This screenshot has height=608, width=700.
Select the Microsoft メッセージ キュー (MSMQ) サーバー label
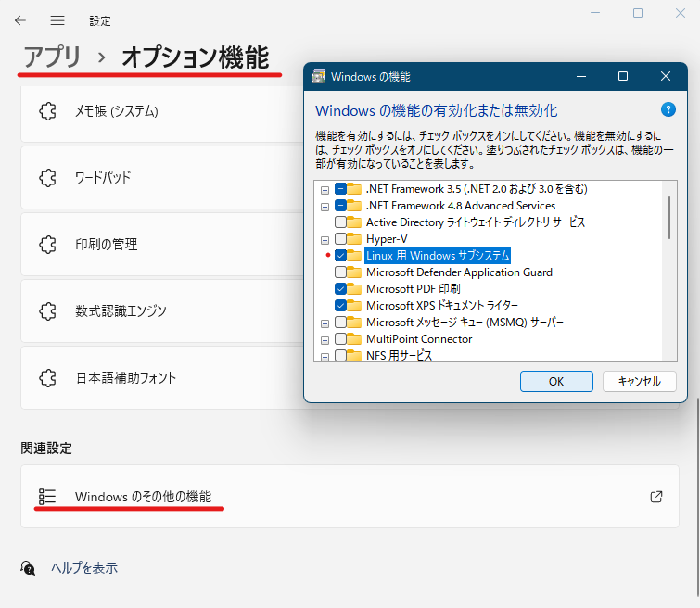coord(465,323)
